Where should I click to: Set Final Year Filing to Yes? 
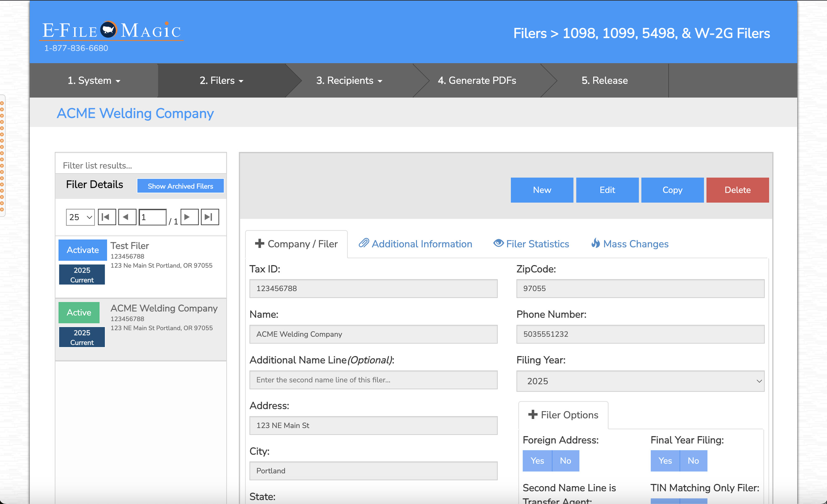(665, 461)
